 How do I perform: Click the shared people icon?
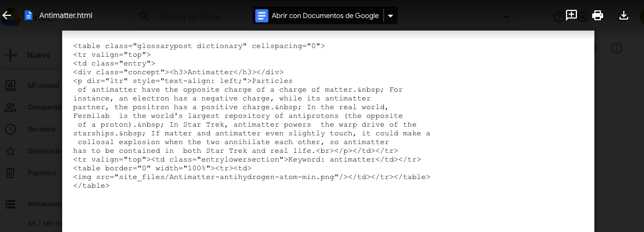tap(10, 108)
